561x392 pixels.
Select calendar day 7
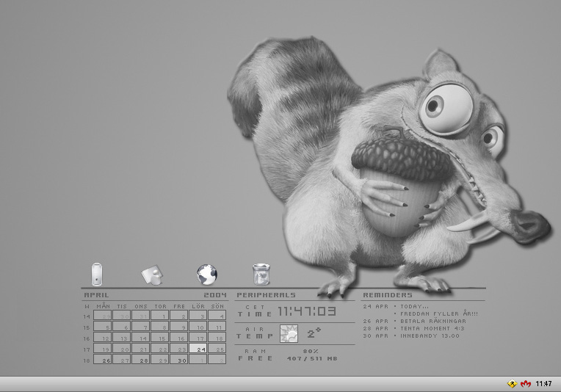[140, 326]
